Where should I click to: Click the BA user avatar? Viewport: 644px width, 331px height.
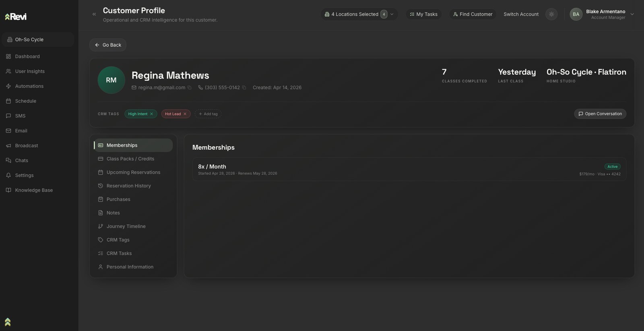pos(576,14)
